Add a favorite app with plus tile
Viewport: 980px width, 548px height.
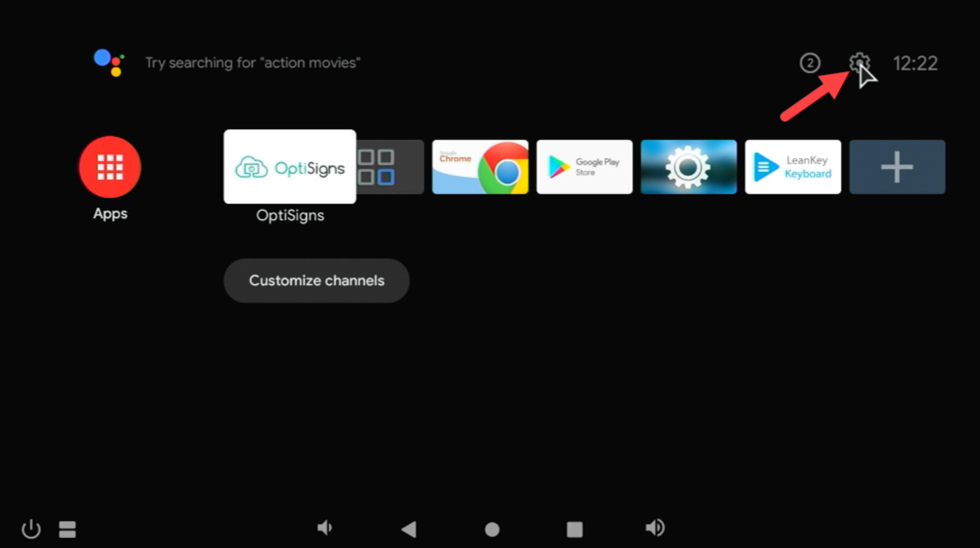tap(897, 167)
